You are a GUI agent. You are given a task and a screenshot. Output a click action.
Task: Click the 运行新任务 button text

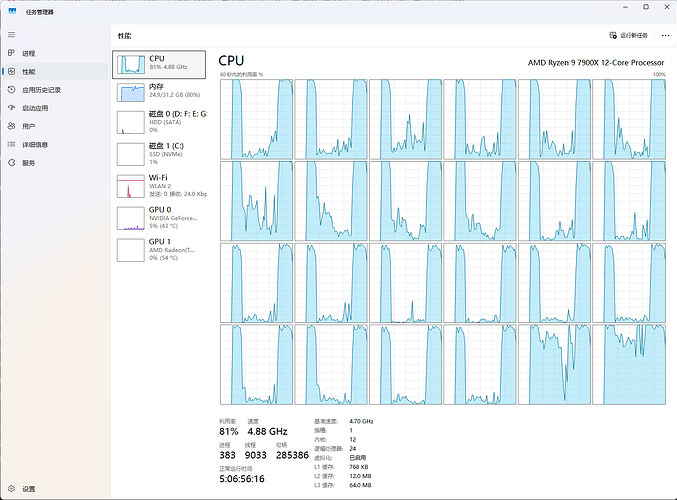tap(634, 35)
